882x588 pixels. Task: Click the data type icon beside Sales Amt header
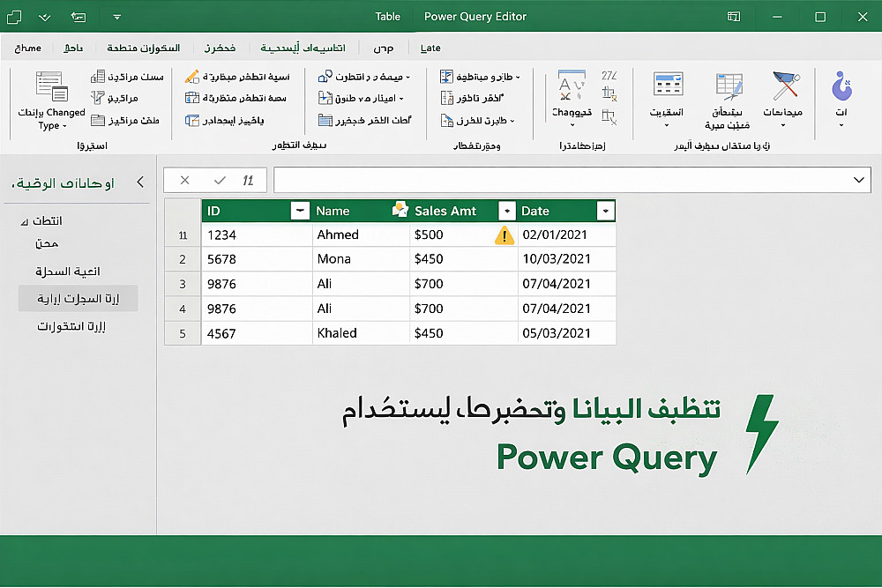pyautogui.click(x=400, y=210)
